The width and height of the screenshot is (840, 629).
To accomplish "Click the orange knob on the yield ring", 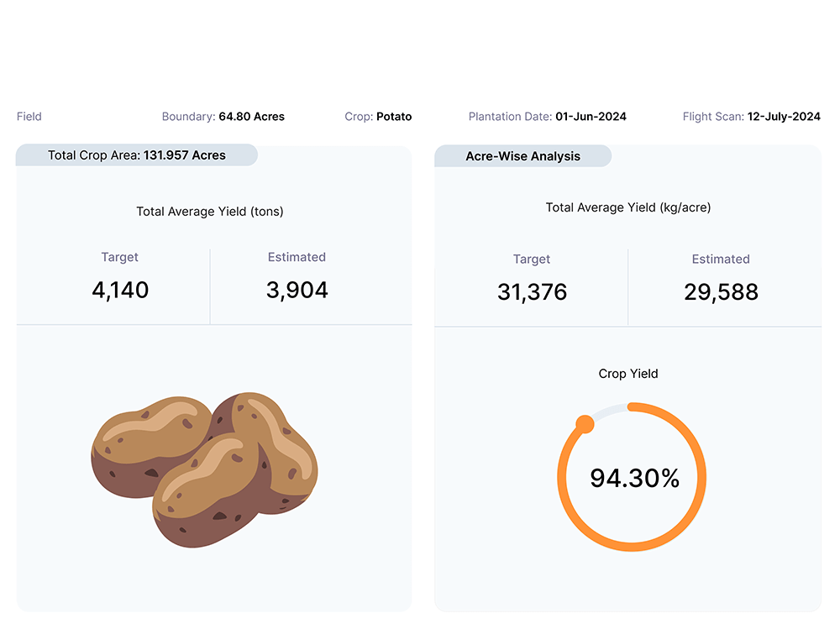I will pyautogui.click(x=585, y=424).
